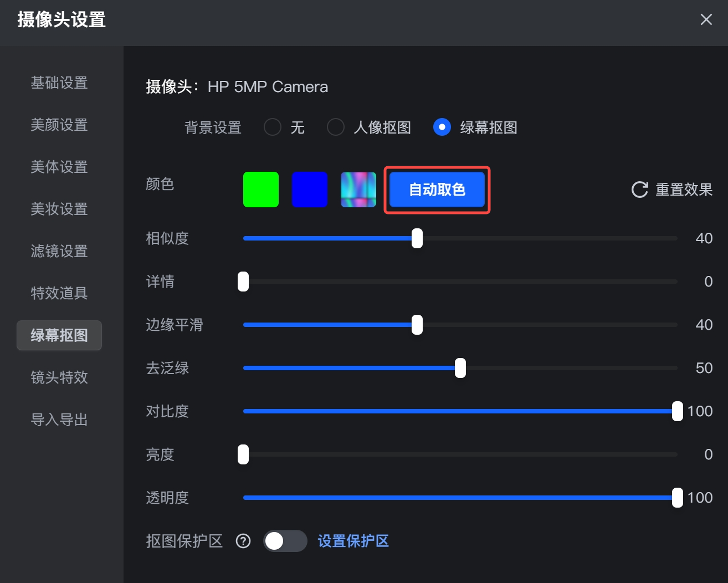
Task: Close the camera settings dialog
Action: pyautogui.click(x=706, y=19)
